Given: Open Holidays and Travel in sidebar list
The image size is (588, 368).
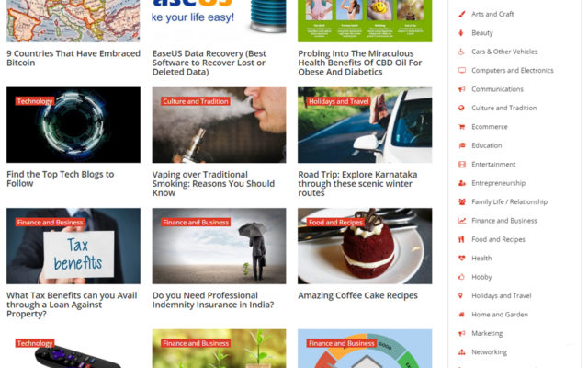Looking at the screenshot, I should pyautogui.click(x=502, y=296).
